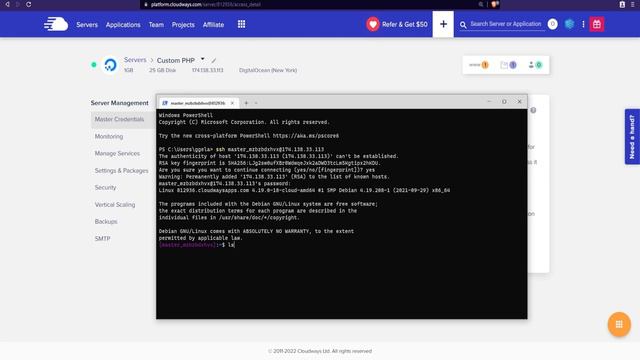
Task: Click the search magnifier icon in navbar
Action: [463, 25]
